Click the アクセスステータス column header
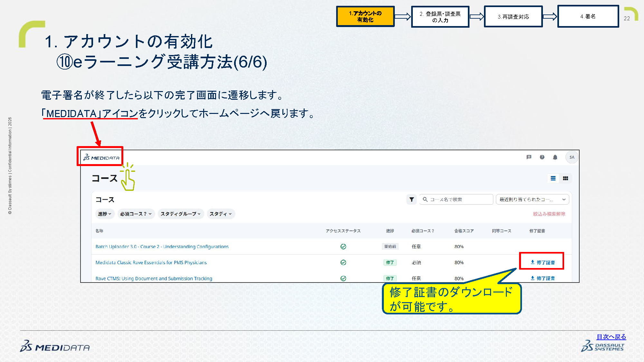 [x=343, y=231]
